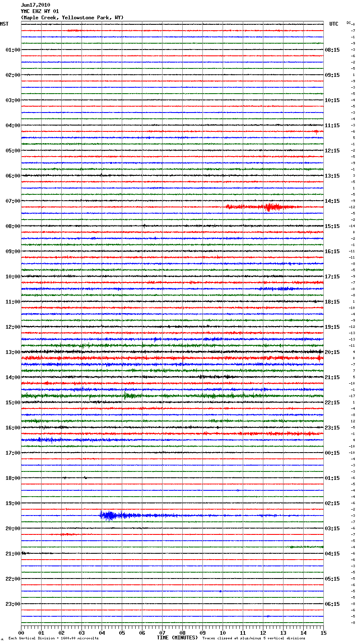Image resolution: width=357 pixels, height=644 pixels.
Task: Select the 19:00 MST time label
Action: click(x=13, y=503)
